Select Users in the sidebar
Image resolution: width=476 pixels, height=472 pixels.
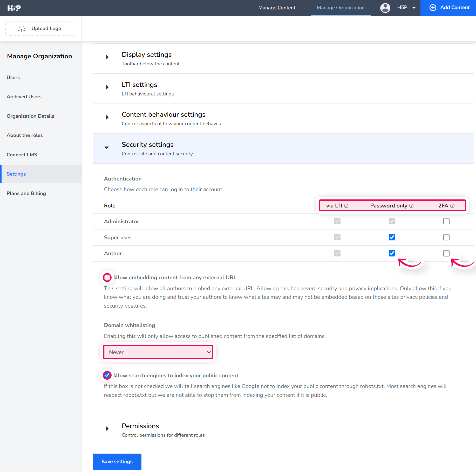[x=13, y=77]
